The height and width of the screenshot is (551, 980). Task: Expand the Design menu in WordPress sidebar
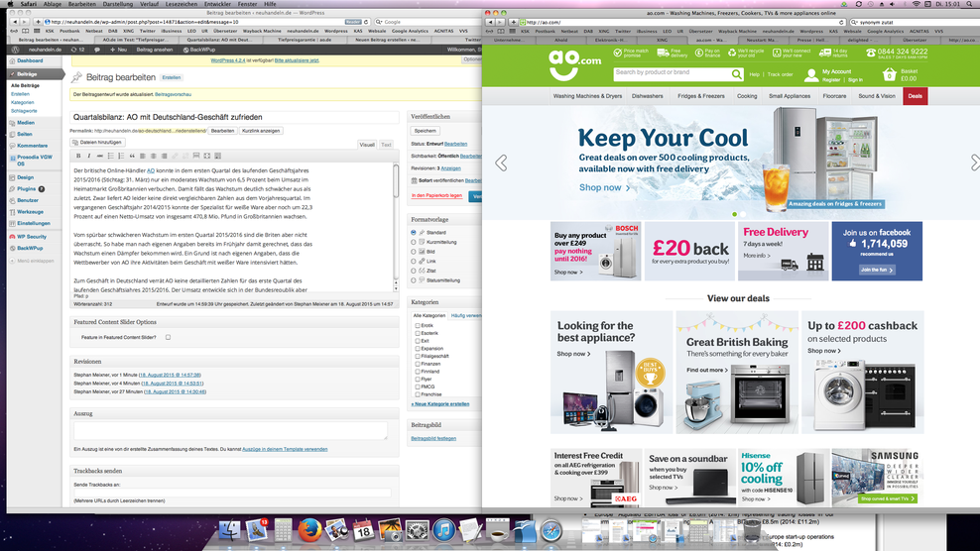[x=26, y=177]
